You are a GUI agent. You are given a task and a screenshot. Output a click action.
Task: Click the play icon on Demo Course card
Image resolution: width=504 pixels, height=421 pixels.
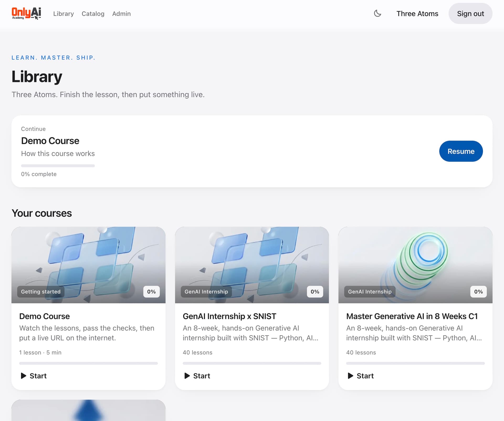tap(24, 376)
